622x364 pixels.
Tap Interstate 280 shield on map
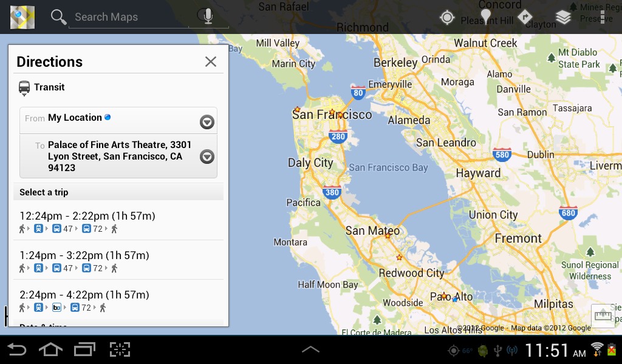[x=338, y=136]
